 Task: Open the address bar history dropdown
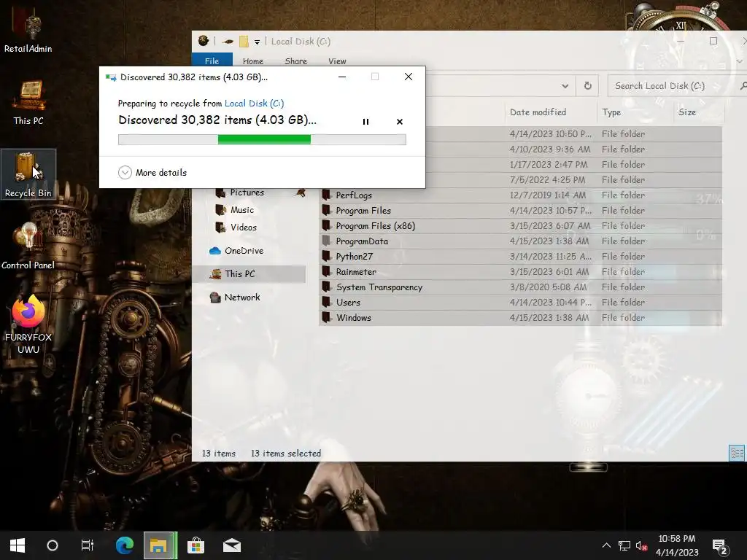point(565,86)
